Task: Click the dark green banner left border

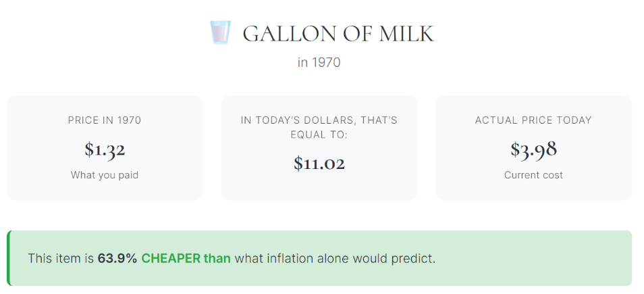Action: 9,258
